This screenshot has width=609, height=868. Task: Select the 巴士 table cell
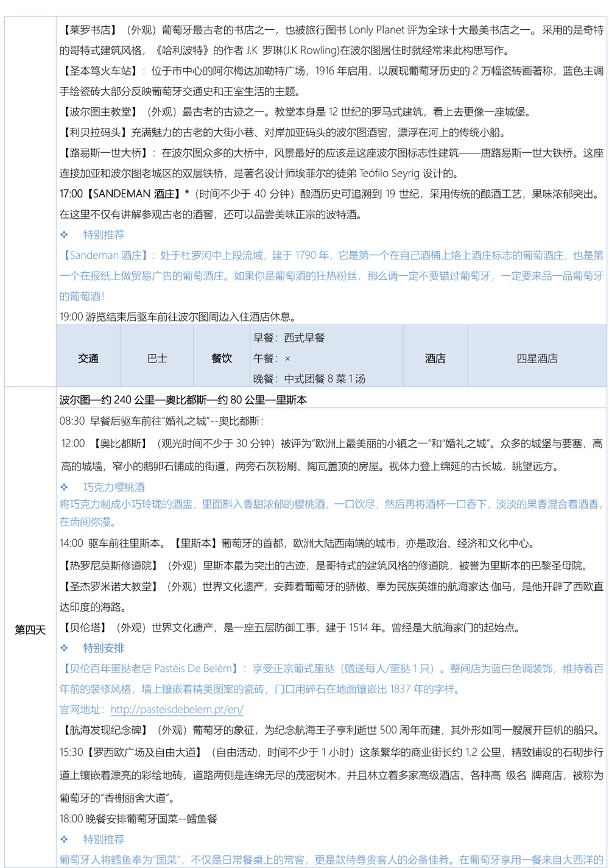click(157, 359)
